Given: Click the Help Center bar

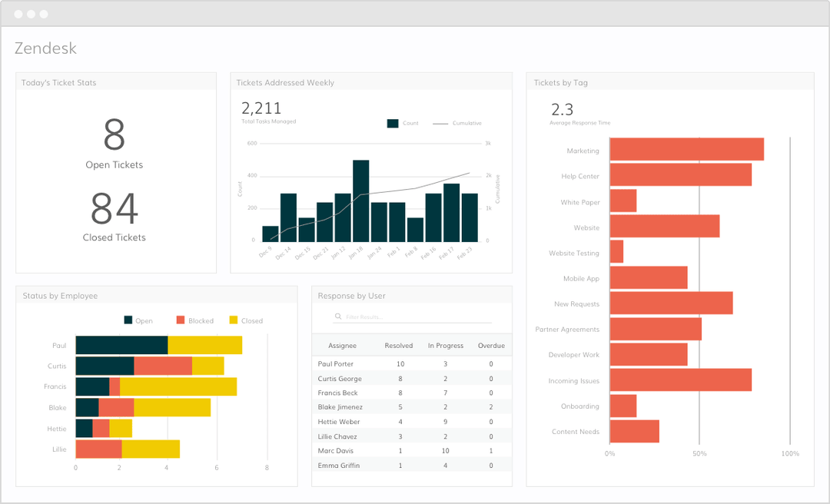Looking at the screenshot, I should (x=681, y=174).
